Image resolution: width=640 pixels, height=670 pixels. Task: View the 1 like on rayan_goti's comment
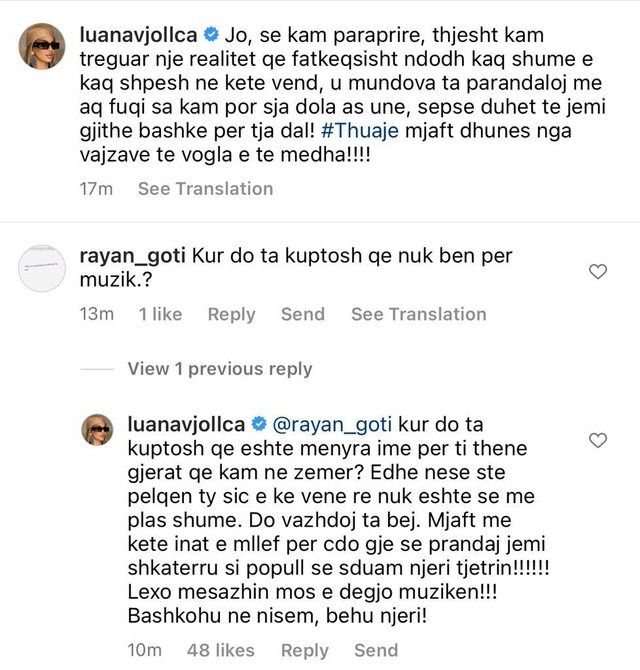(160, 314)
